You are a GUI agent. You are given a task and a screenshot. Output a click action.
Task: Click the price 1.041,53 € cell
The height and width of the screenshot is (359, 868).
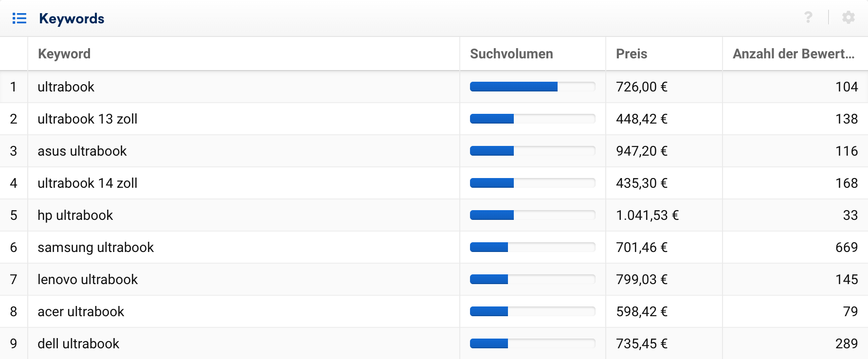point(647,215)
